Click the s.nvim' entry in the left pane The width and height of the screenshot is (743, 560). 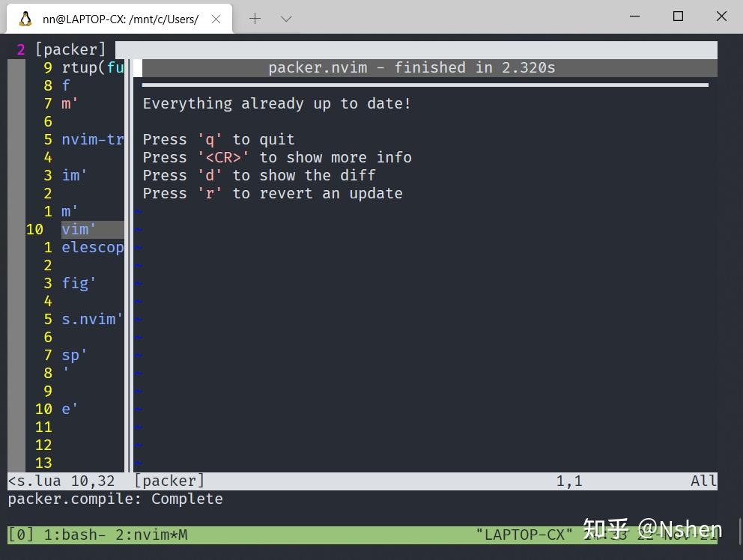91,319
